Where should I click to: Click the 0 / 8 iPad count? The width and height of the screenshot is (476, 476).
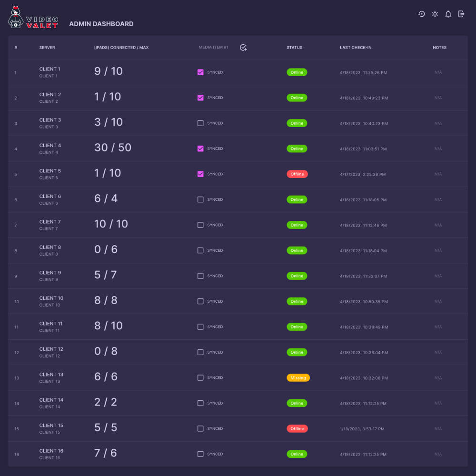point(106,351)
